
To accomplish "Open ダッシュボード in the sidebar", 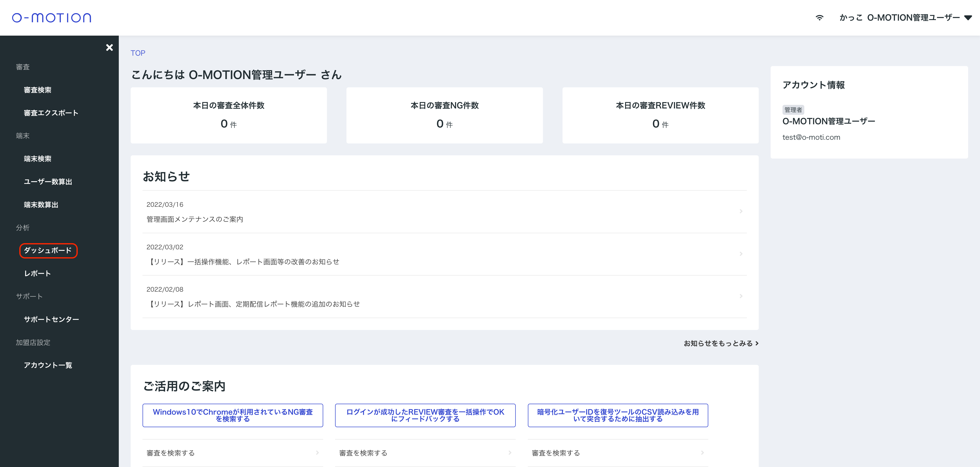I will (x=48, y=251).
